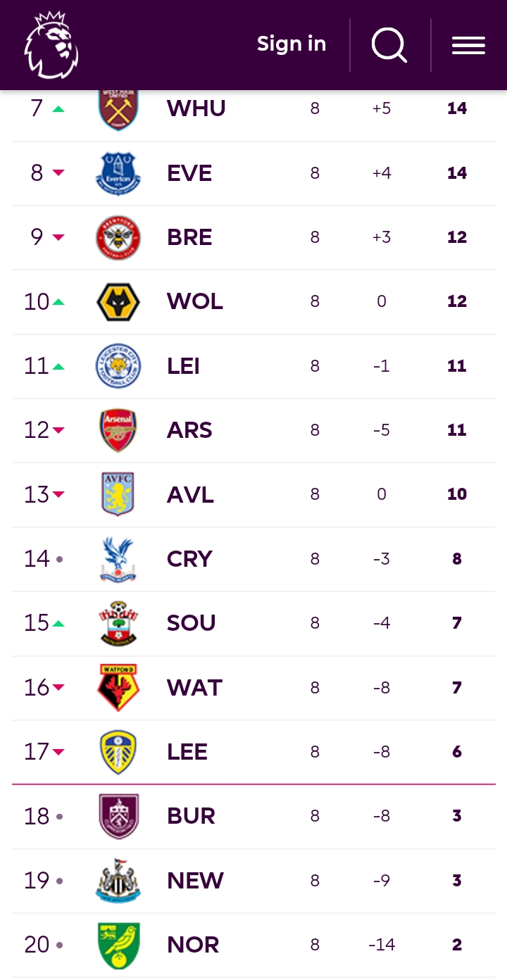Click the West Ham United crest
Viewport: 507px width, 980px height.
point(118,111)
